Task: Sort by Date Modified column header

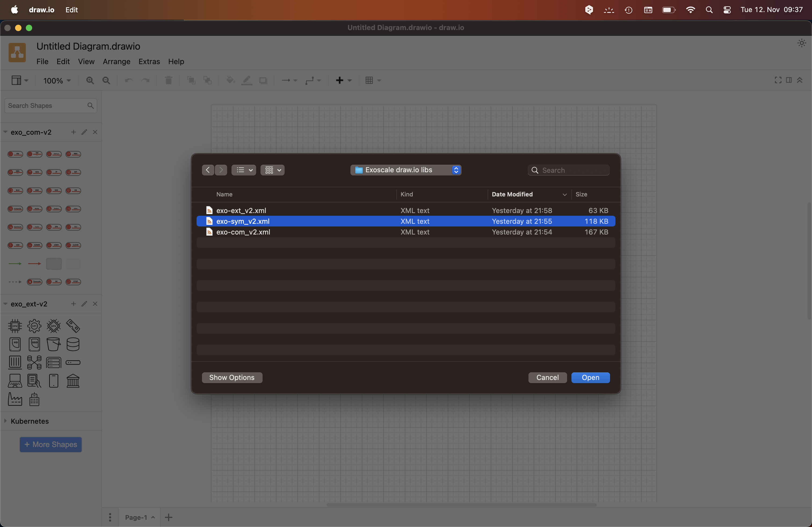Action: (529, 194)
